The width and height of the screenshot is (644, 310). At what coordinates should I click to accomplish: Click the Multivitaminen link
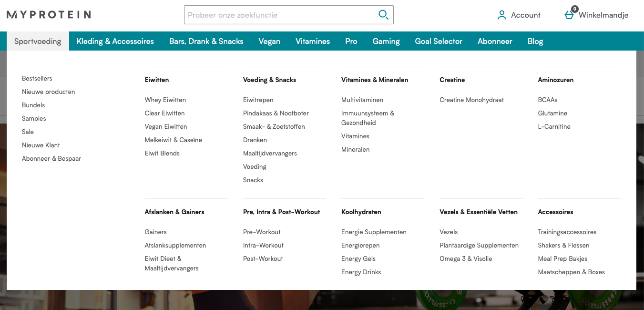point(362,100)
